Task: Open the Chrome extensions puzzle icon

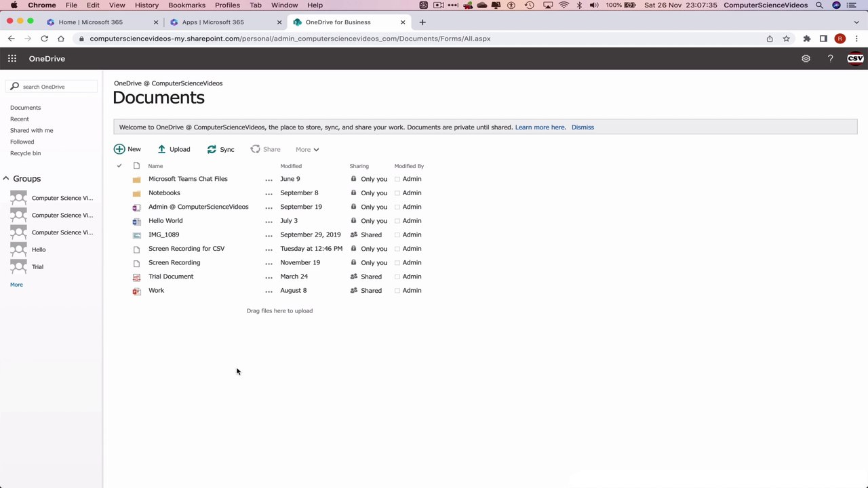Action: click(x=807, y=39)
